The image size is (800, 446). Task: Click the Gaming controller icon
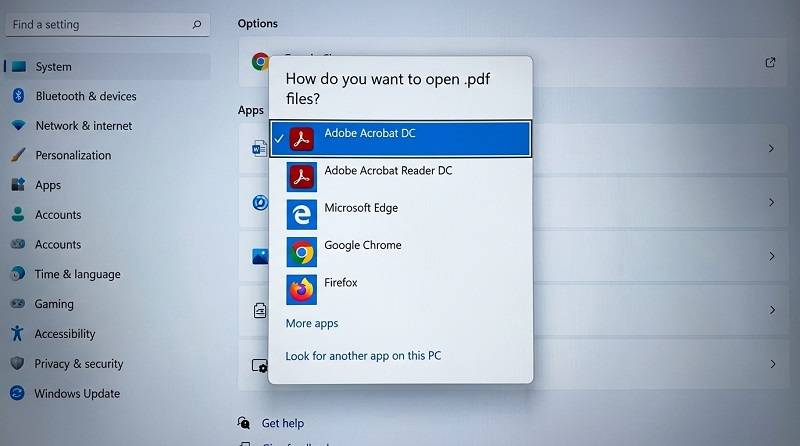17,303
